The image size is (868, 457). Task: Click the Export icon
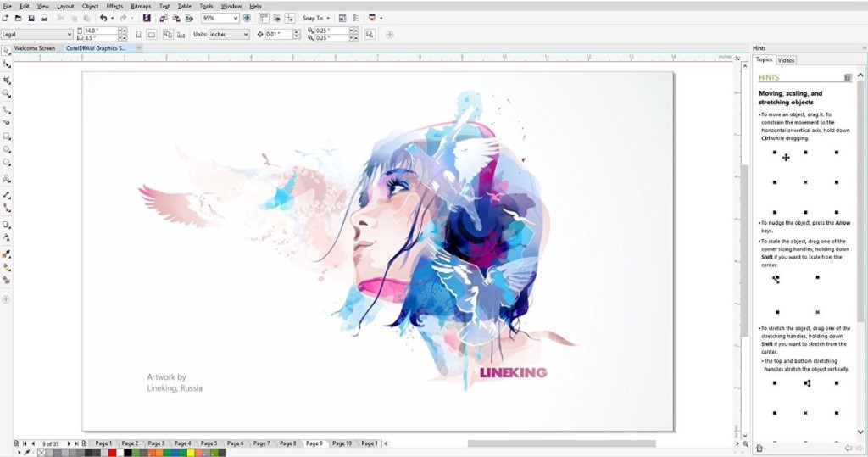pos(176,19)
